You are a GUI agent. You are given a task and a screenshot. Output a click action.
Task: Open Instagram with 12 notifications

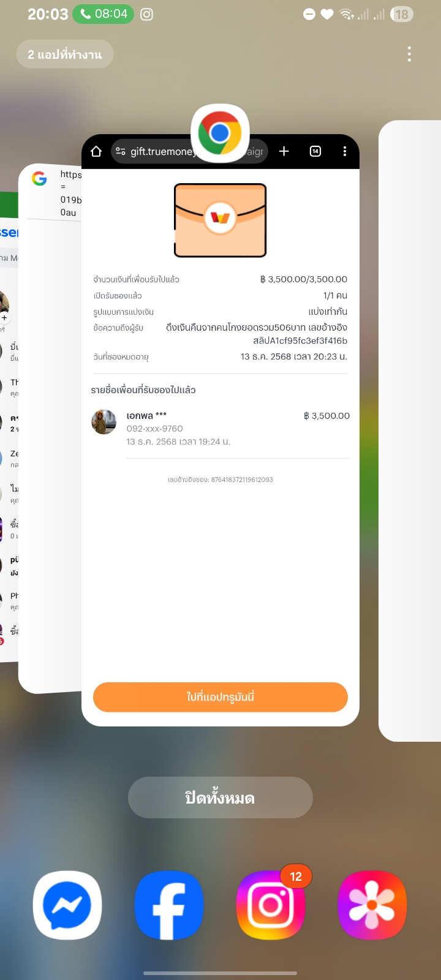point(271,905)
